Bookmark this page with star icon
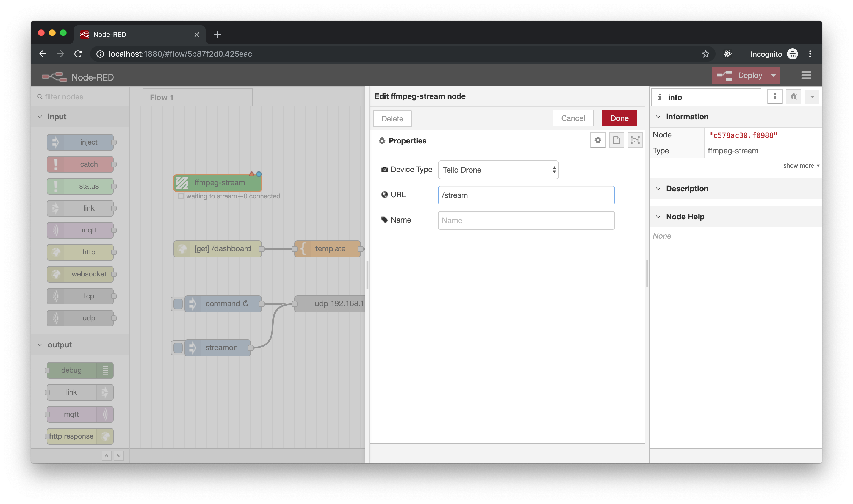This screenshot has width=853, height=504. (705, 54)
